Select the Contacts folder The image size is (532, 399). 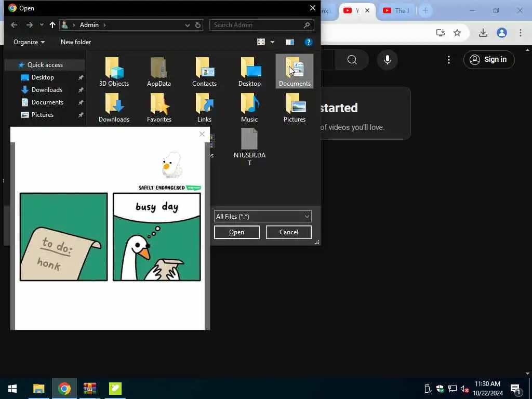[204, 72]
